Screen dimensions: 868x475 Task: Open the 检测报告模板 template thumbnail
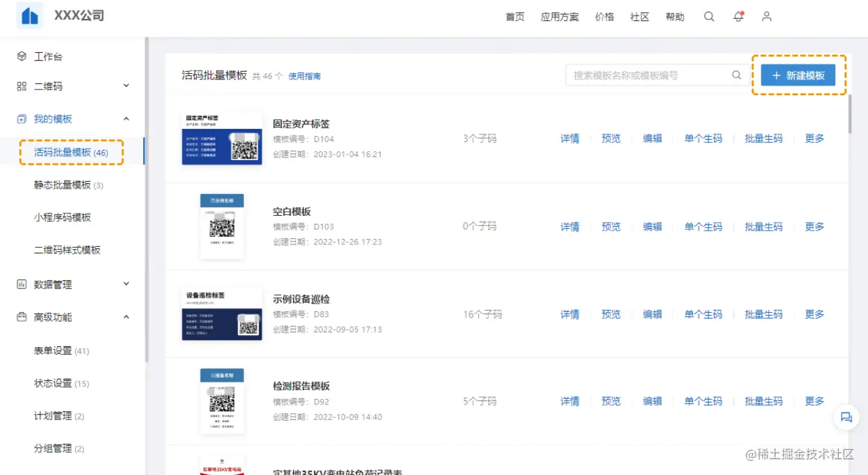pyautogui.click(x=222, y=401)
